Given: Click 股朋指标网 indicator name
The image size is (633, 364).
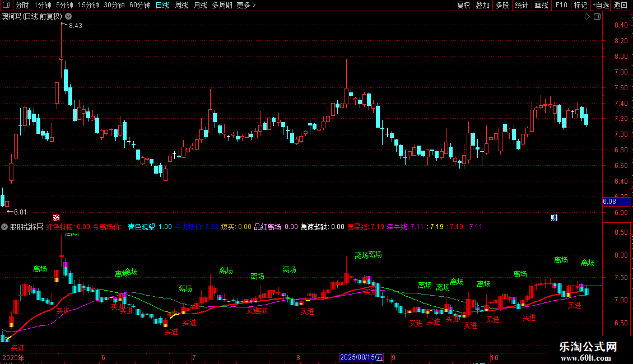Looking at the screenshot, I should tap(27, 227).
